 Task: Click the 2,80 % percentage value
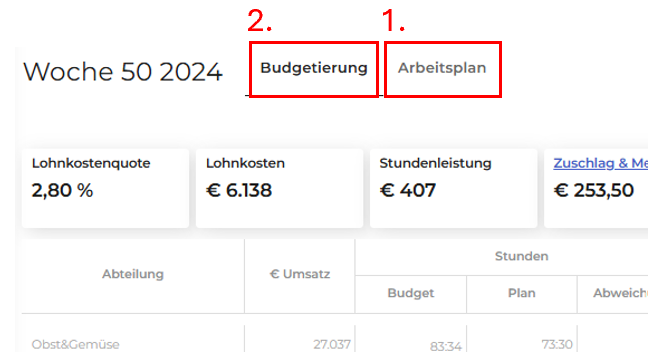point(62,190)
